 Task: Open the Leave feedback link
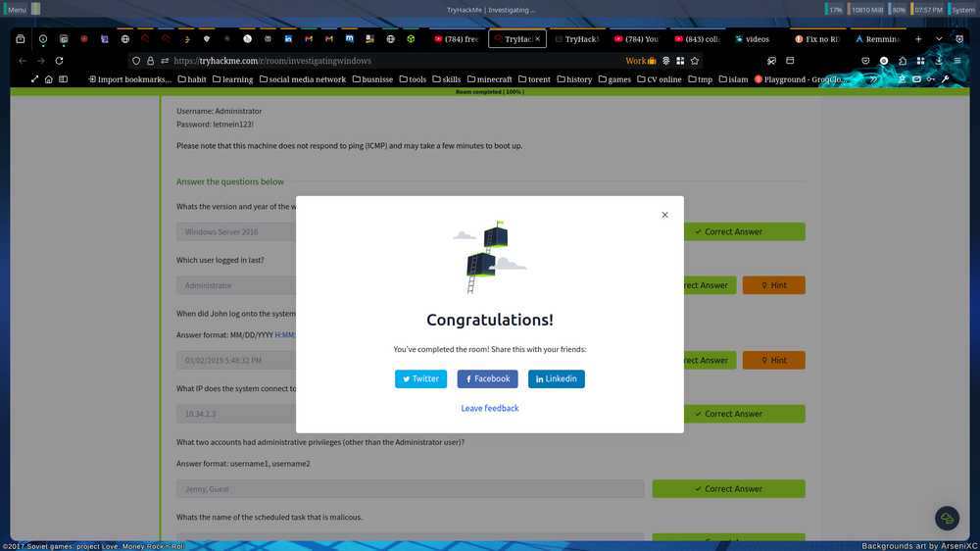490,408
